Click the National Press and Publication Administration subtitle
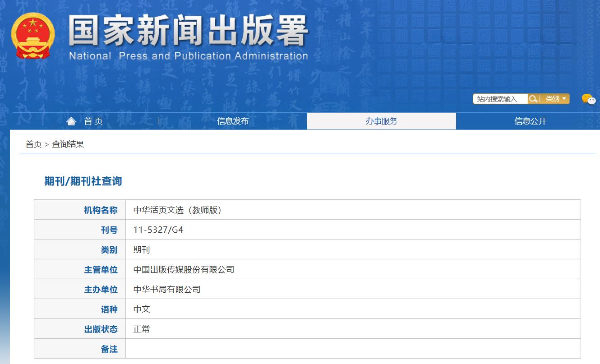Image resolution: width=600 pixels, height=364 pixels. click(189, 56)
